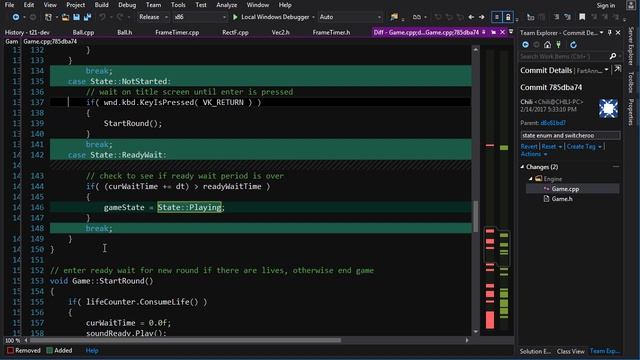The height and width of the screenshot is (360, 640).
Task: Switch to the Vec2.h tab
Action: click(x=280, y=32)
